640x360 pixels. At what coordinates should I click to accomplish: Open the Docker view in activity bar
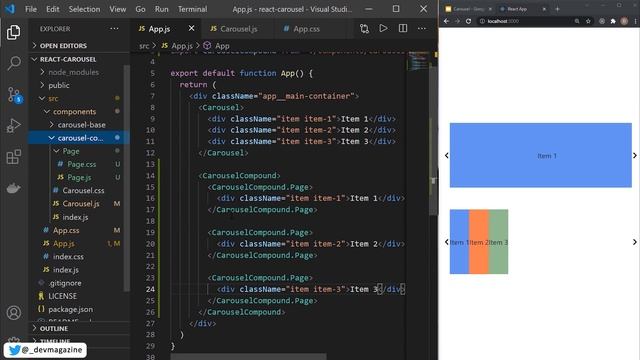[x=13, y=188]
